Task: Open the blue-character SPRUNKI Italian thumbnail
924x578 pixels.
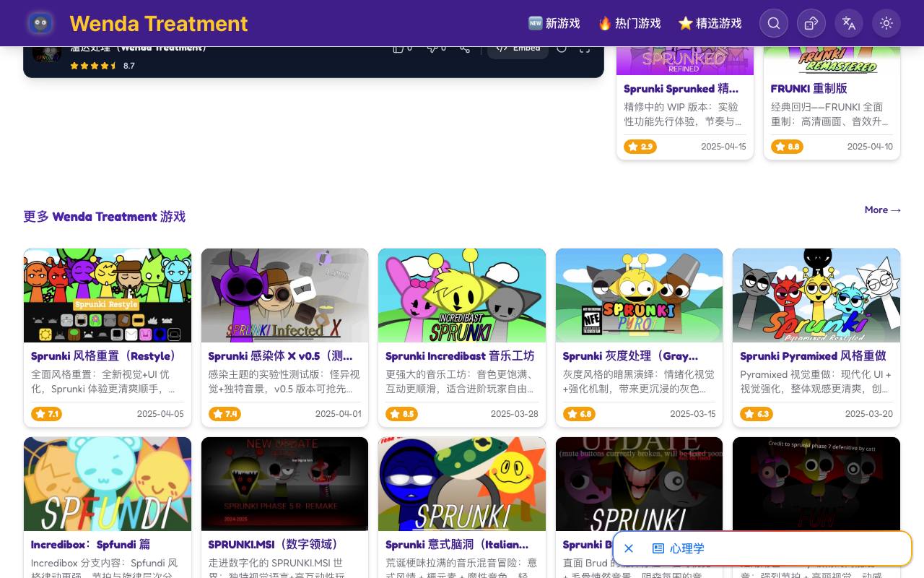Action: click(462, 484)
